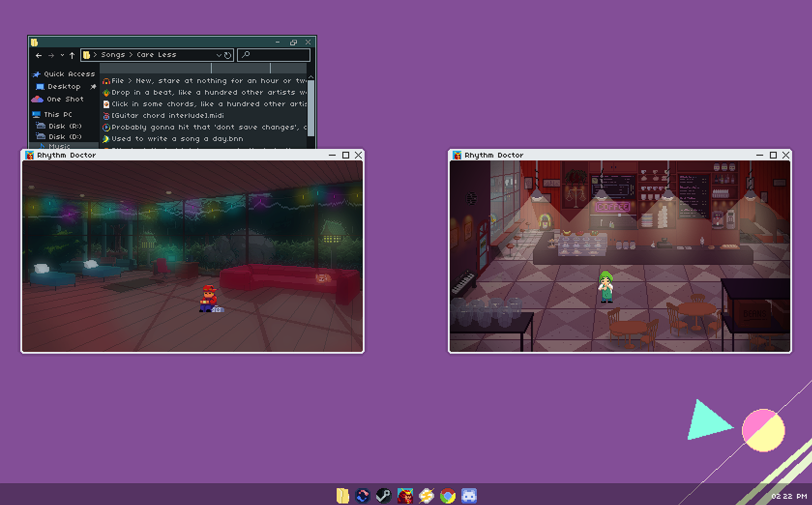Select Quick Access in the sidebar
The image size is (812, 505).
[69, 74]
